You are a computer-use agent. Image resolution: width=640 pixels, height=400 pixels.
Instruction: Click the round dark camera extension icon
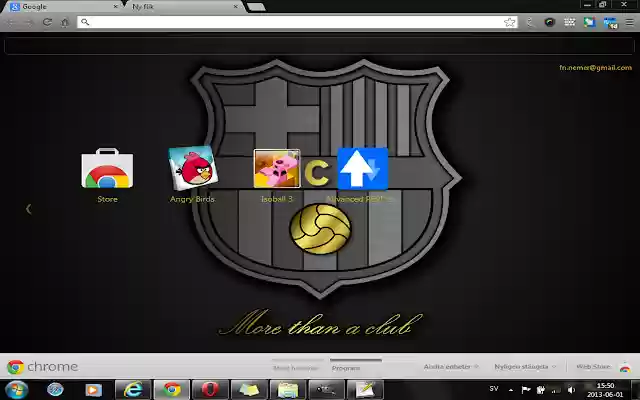tap(549, 22)
